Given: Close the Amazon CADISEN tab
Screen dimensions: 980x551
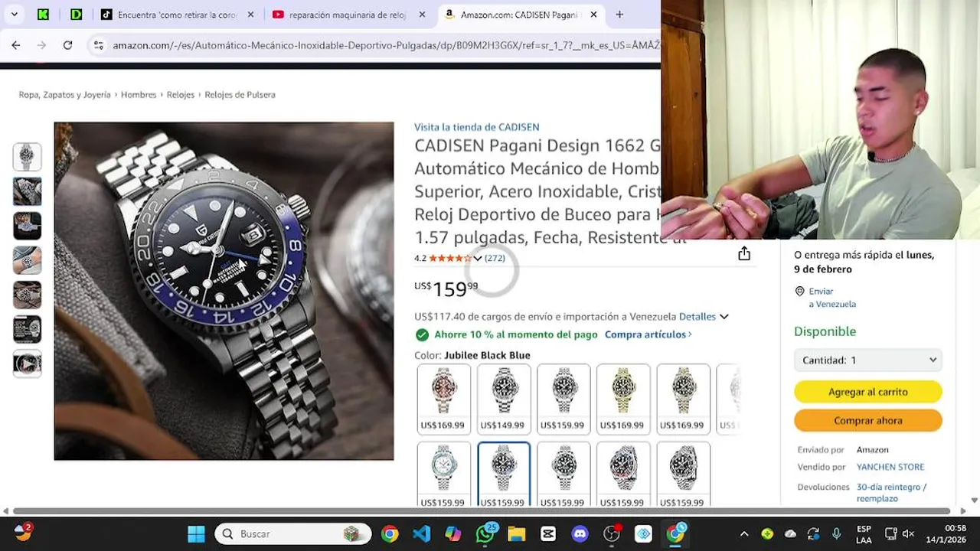Looking at the screenshot, I should [595, 15].
